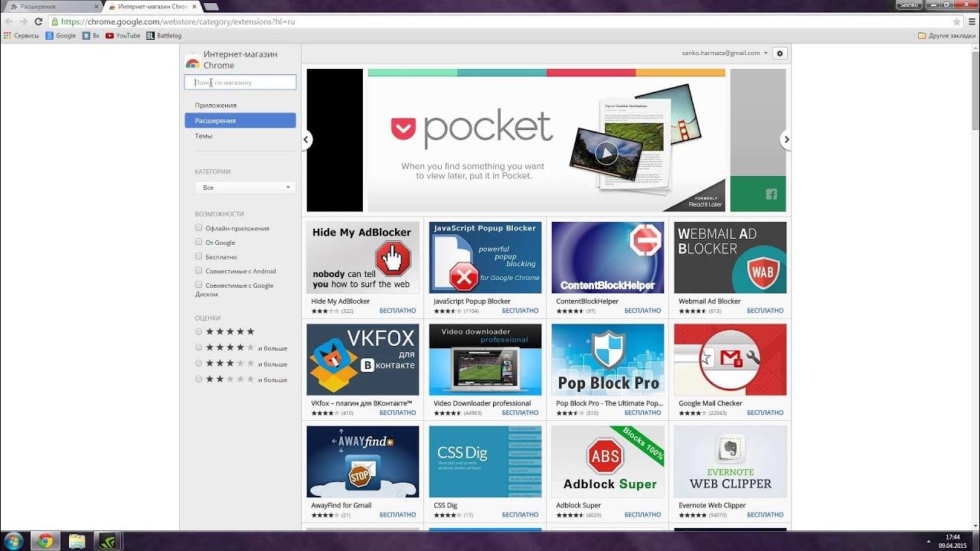Open the Вк bookmark
This screenshot has height=551, width=980.
tap(91, 35)
